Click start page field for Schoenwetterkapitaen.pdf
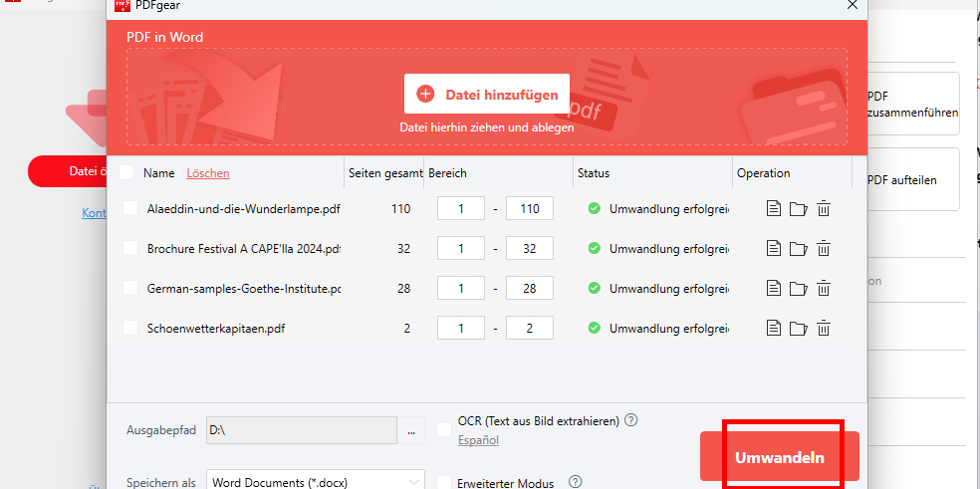Screen dimensions: 980x489 point(461,328)
